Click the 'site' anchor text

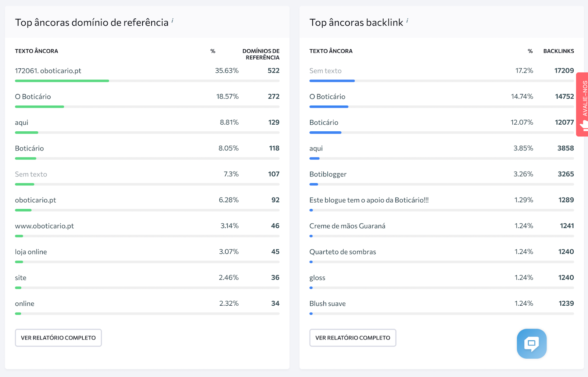[21, 278]
